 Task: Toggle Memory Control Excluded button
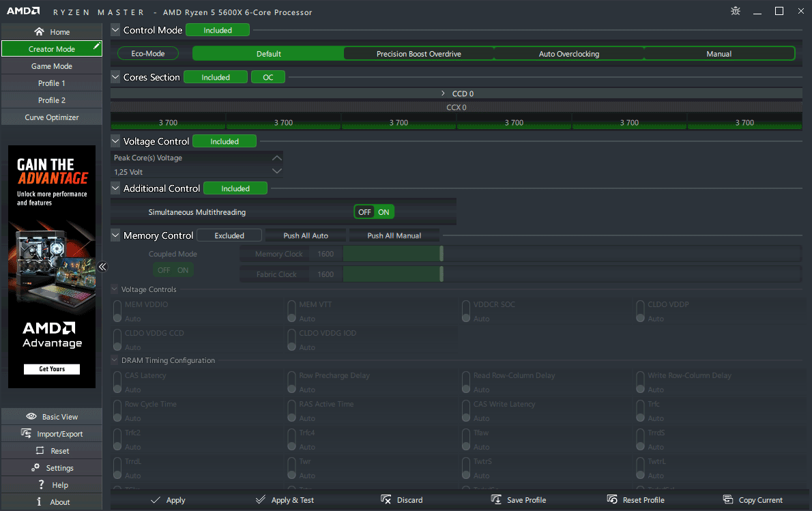[x=229, y=235]
